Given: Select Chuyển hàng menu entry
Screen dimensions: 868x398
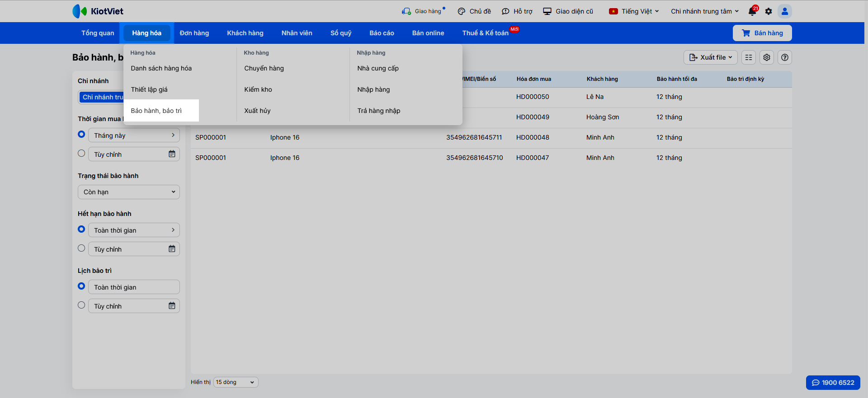Looking at the screenshot, I should (264, 68).
